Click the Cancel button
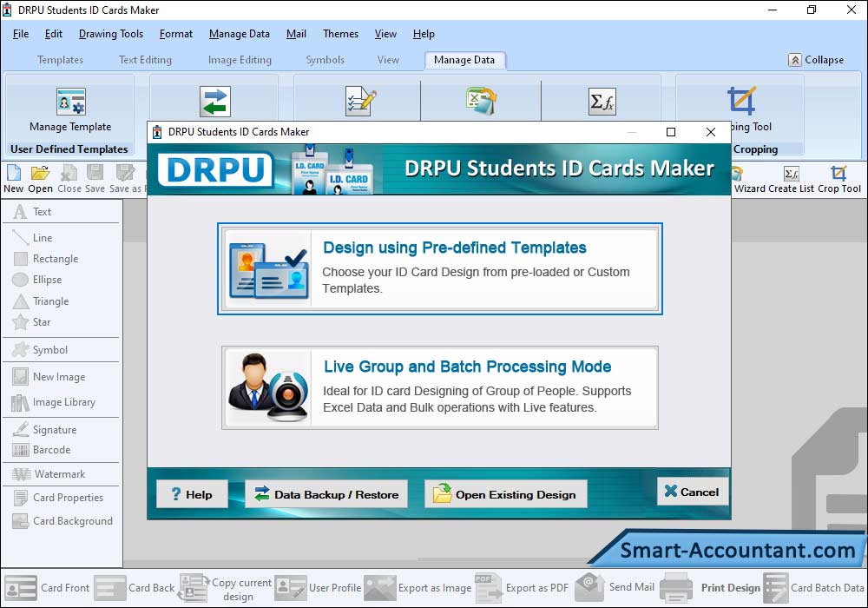The height and width of the screenshot is (608, 868). (693, 492)
